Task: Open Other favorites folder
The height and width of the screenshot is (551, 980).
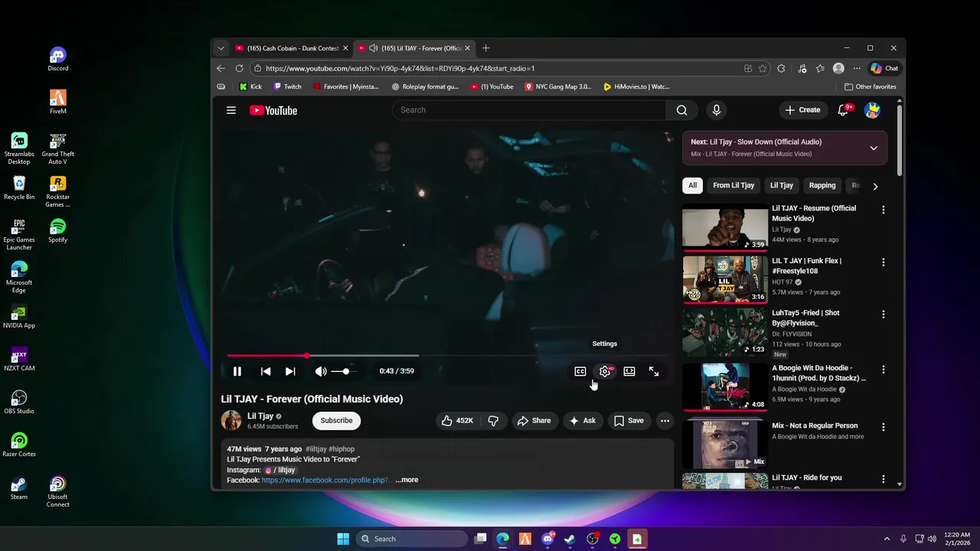Action: click(871, 86)
